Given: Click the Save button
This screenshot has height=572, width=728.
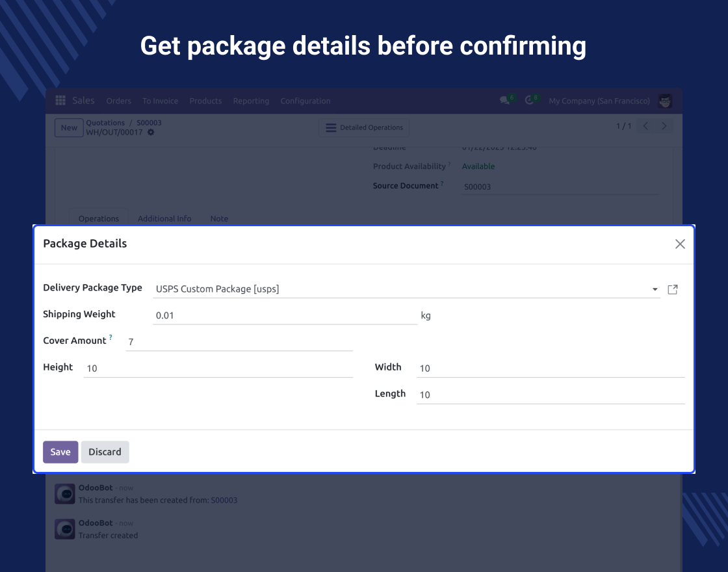Looking at the screenshot, I should 60,452.
